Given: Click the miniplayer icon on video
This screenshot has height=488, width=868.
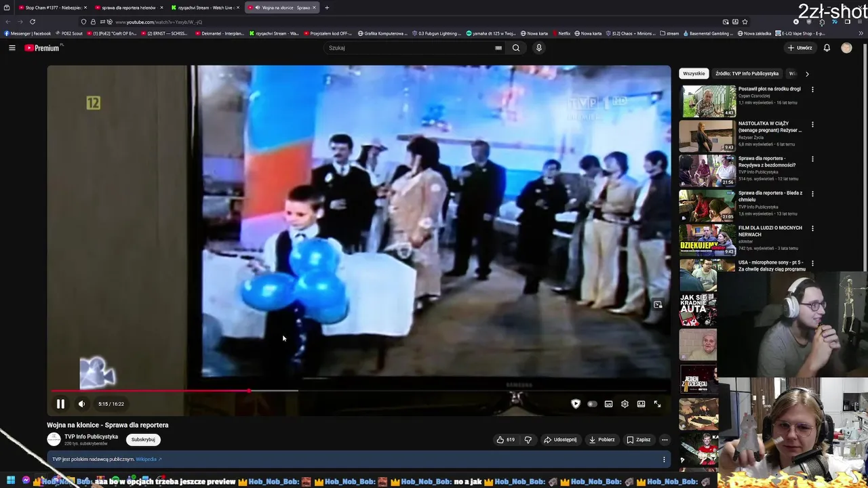Looking at the screenshot, I should (657, 305).
